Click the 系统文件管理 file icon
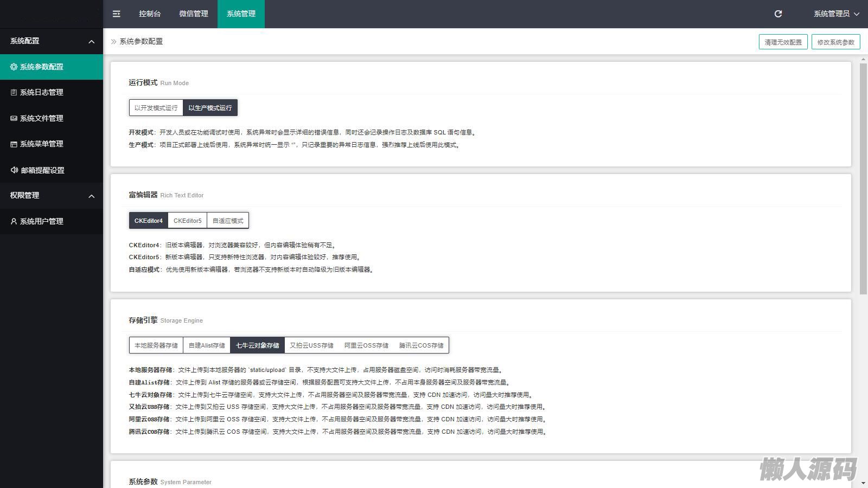Screen dimensions: 868x488 14,118
